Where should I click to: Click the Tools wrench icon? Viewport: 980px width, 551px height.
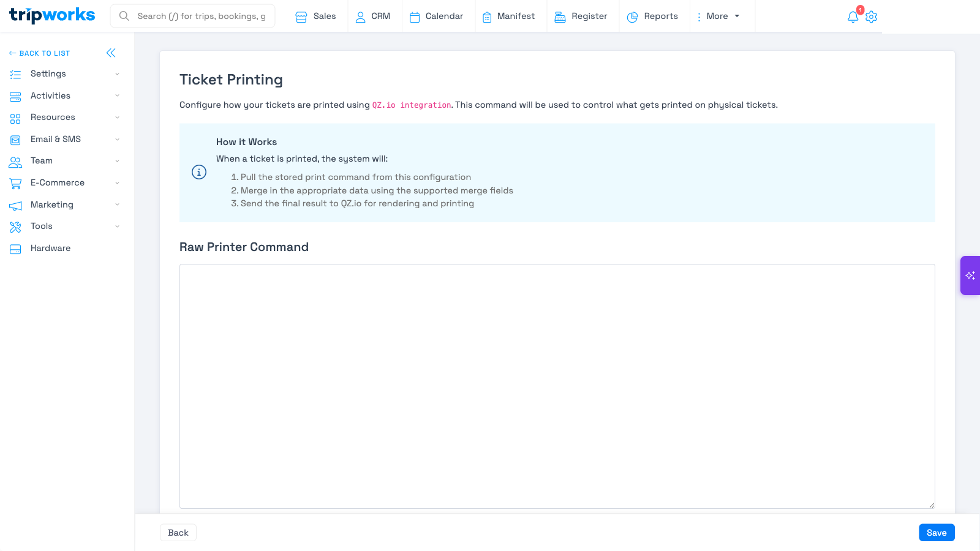(15, 227)
